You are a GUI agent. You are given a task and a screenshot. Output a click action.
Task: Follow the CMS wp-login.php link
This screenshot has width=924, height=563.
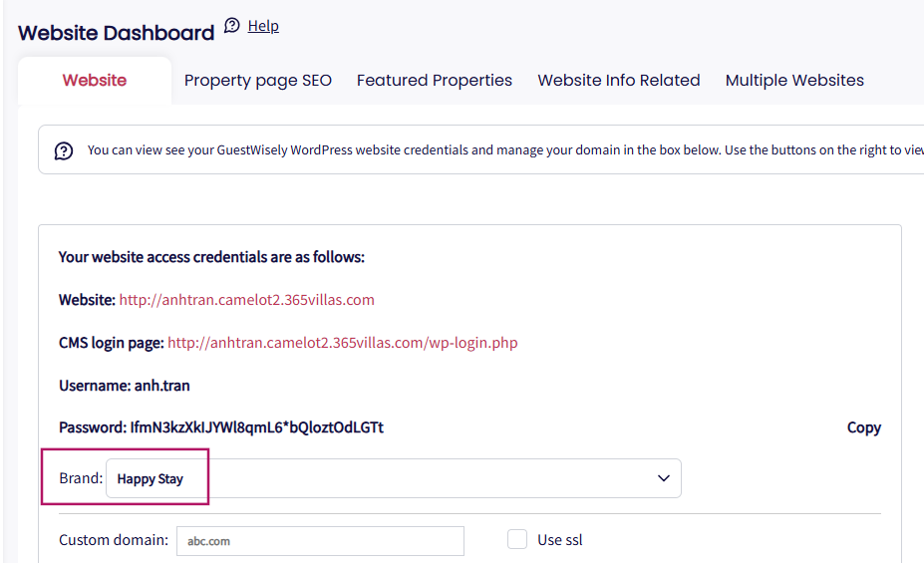coord(342,343)
